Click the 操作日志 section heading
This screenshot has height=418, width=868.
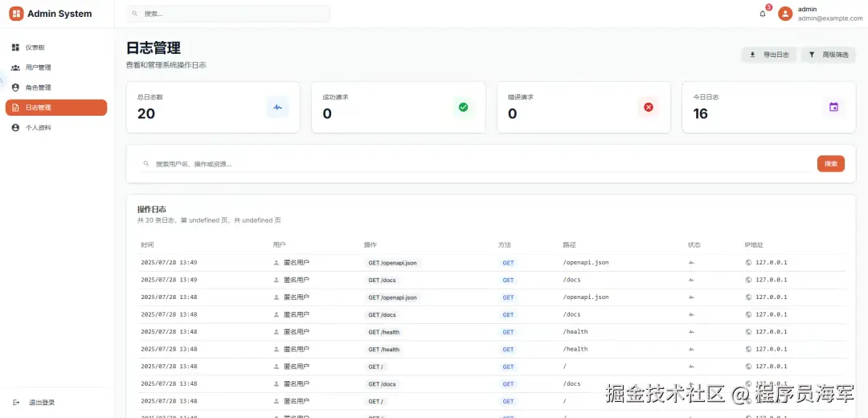click(152, 209)
